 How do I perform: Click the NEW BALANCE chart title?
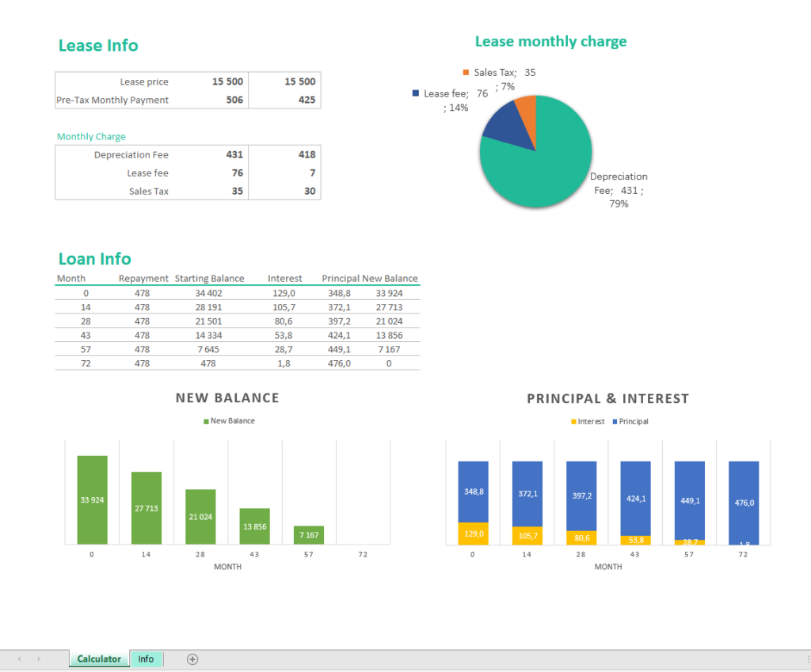[x=227, y=398]
